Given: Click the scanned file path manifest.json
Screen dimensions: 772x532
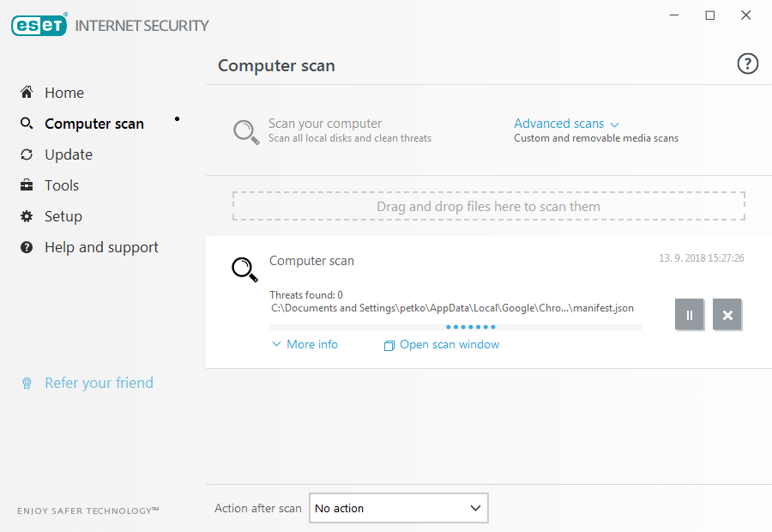Looking at the screenshot, I should coord(452,308).
